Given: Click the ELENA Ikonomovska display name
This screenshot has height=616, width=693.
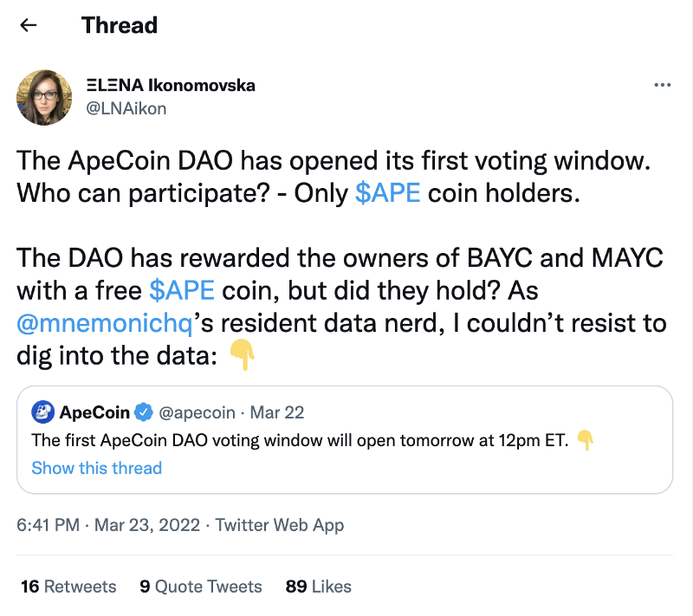Looking at the screenshot, I should (x=172, y=86).
